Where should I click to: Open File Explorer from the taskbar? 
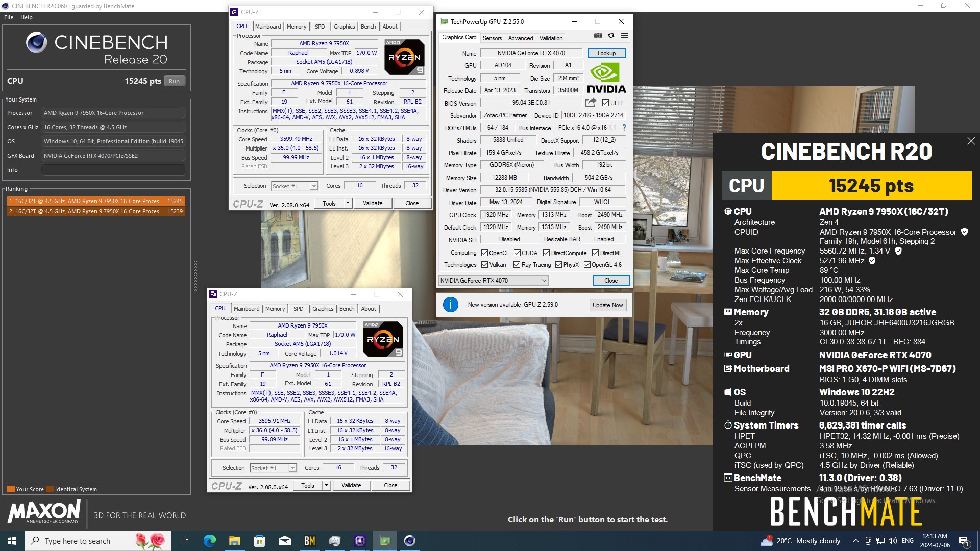coord(235,541)
